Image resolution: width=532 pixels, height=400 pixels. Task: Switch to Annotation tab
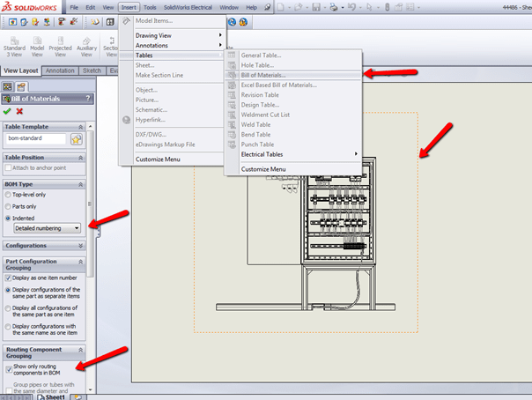[60, 70]
